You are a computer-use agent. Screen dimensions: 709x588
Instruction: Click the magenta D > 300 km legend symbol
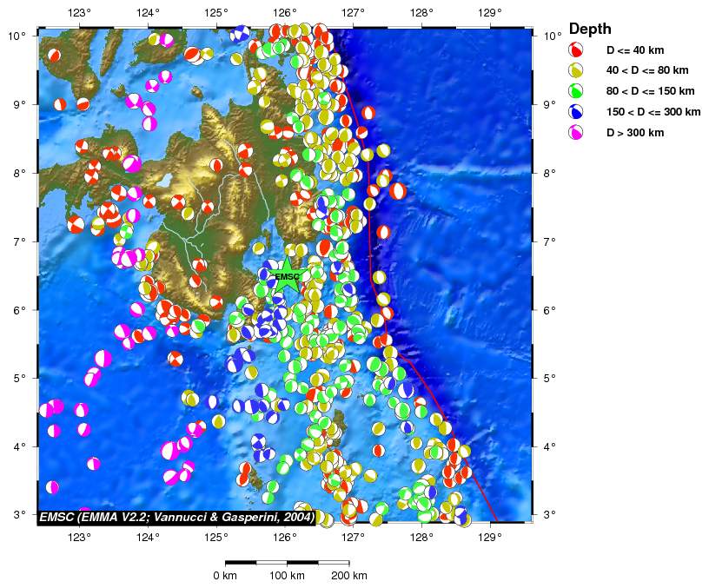pyautogui.click(x=574, y=133)
